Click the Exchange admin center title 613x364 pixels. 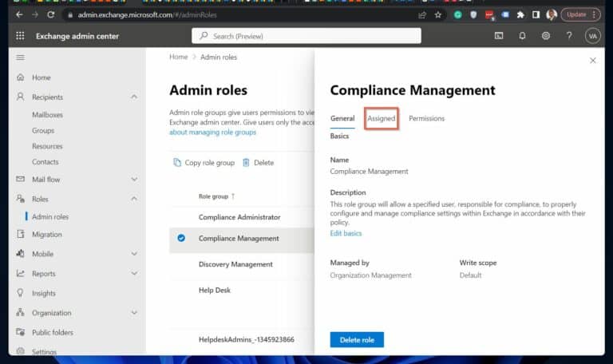coord(77,36)
